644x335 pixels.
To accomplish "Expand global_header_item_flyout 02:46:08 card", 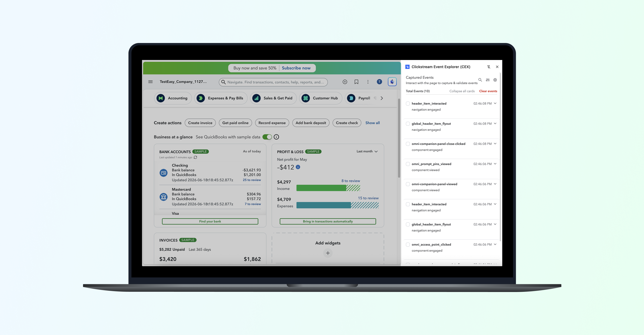I will [495, 123].
